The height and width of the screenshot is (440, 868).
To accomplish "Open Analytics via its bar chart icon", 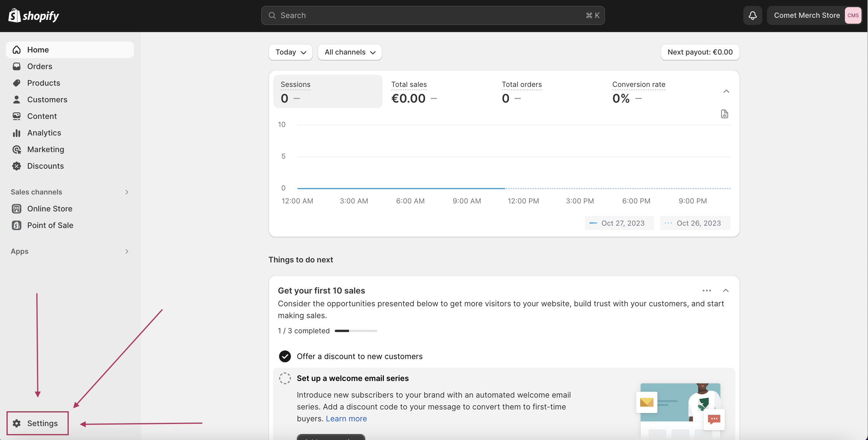I will (17, 133).
